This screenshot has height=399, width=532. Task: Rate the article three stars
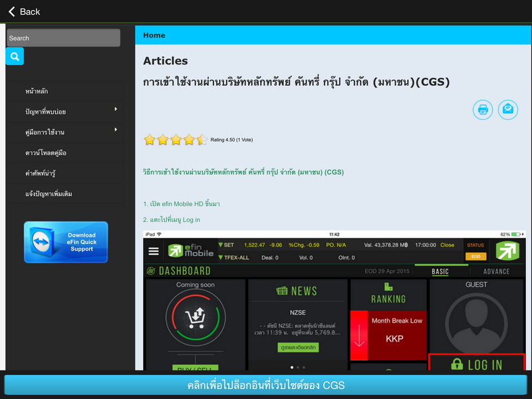[x=176, y=140]
